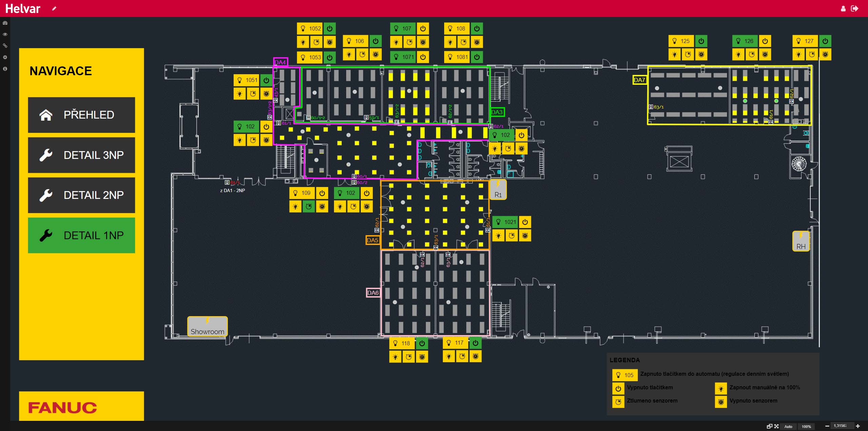Viewport: 868px width, 431px height.
Task: Click the info icon in left sidebar
Action: [5, 69]
